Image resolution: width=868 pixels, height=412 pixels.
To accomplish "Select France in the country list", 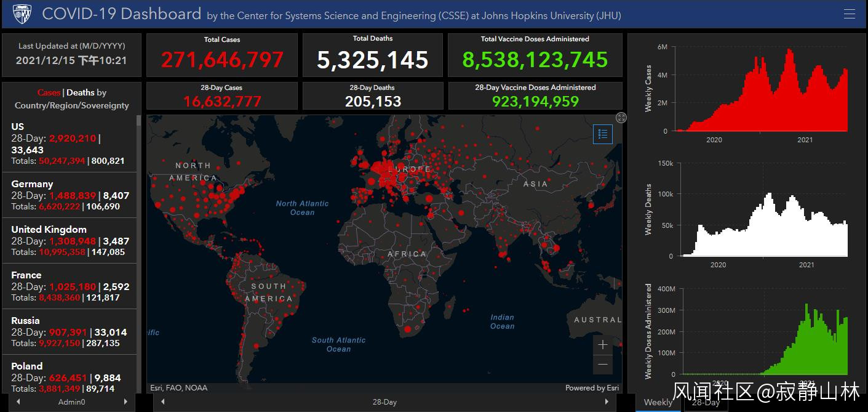I will (70, 286).
